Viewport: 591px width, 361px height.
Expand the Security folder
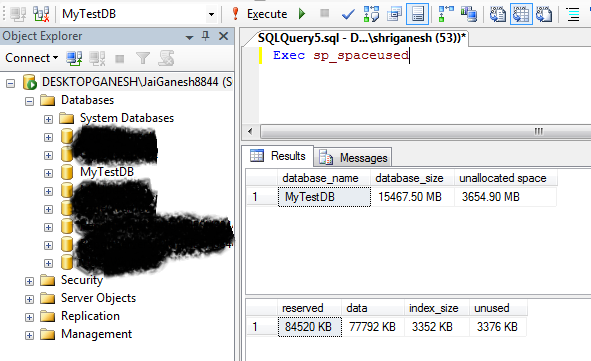[29, 281]
